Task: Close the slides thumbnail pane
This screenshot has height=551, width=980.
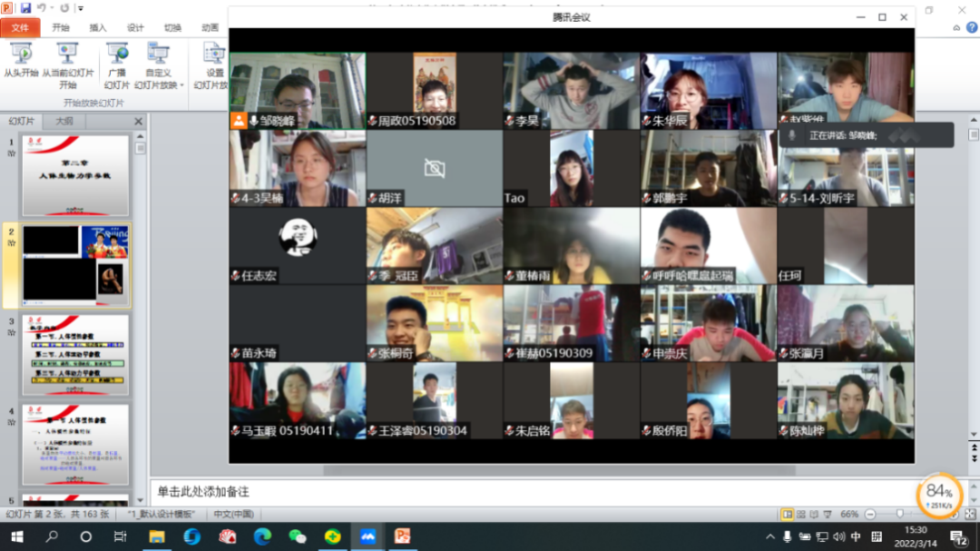Action: click(x=139, y=122)
